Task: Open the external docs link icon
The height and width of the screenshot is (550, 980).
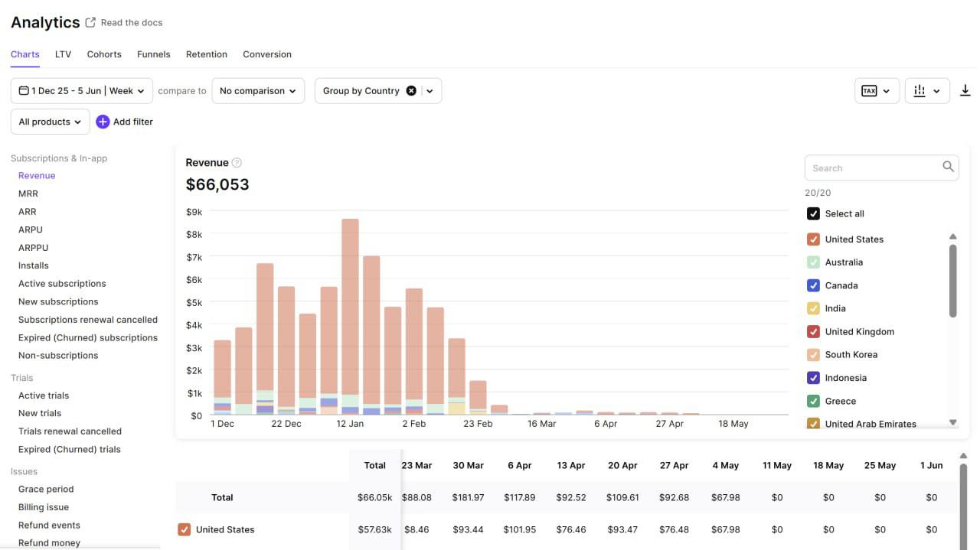Action: click(x=90, y=22)
